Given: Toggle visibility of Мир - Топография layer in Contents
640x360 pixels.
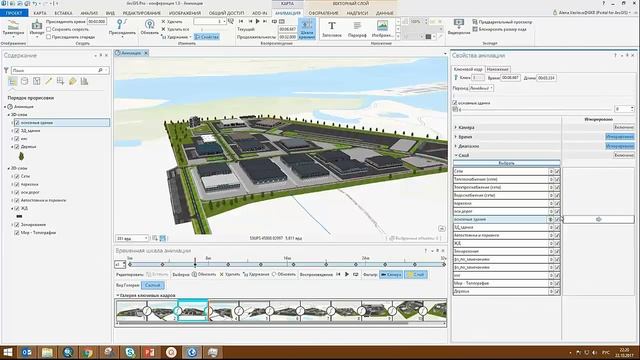Looking at the screenshot, I should [17, 233].
